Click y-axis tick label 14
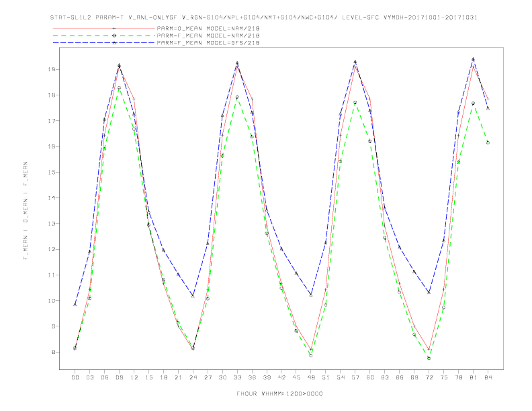The height and width of the screenshot is (411, 532). (x=52, y=198)
